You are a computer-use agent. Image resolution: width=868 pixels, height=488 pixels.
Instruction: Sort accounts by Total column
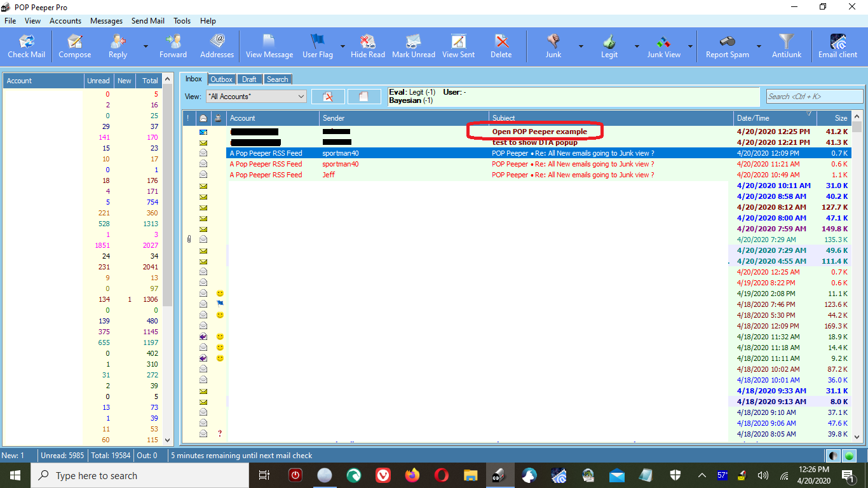(x=149, y=81)
